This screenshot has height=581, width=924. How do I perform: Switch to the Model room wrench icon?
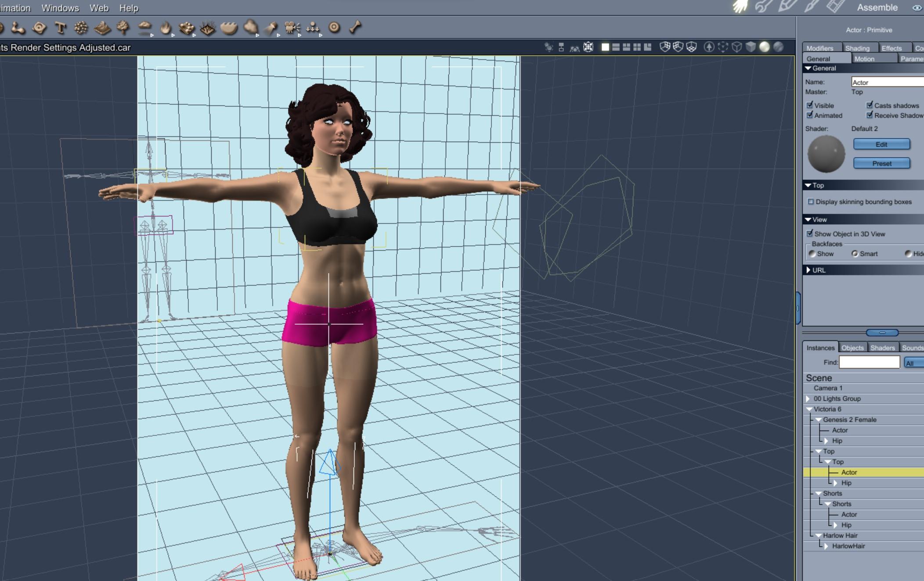[763, 7]
